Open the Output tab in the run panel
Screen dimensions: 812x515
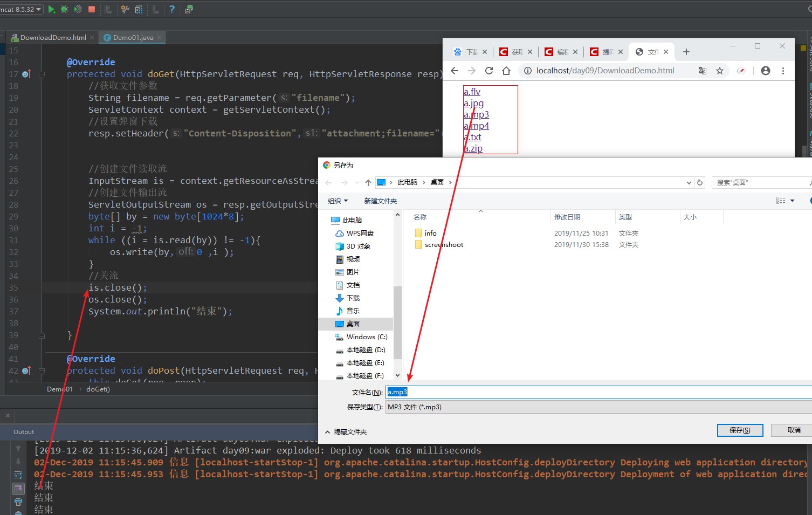(24, 432)
